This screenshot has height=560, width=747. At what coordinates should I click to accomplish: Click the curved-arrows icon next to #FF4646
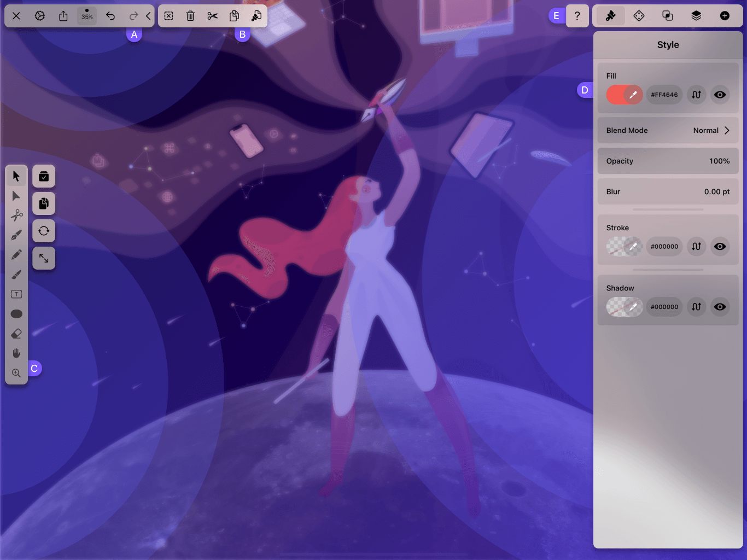696,95
